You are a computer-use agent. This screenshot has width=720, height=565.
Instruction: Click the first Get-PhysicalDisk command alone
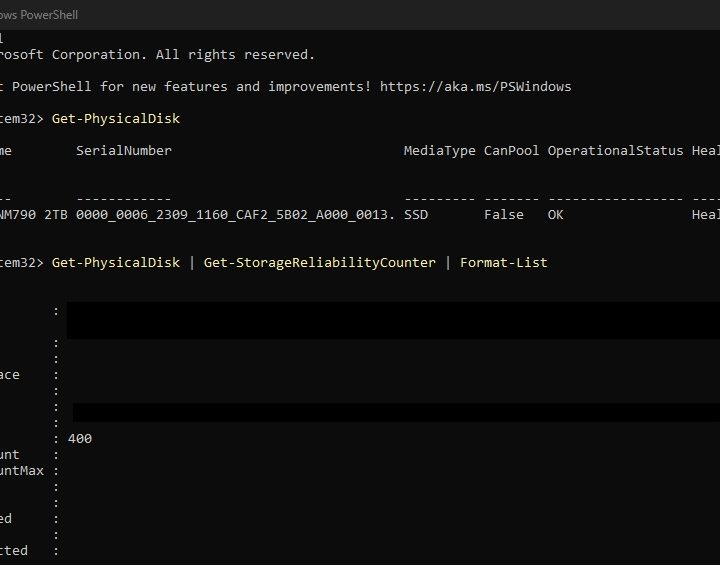click(x=116, y=119)
